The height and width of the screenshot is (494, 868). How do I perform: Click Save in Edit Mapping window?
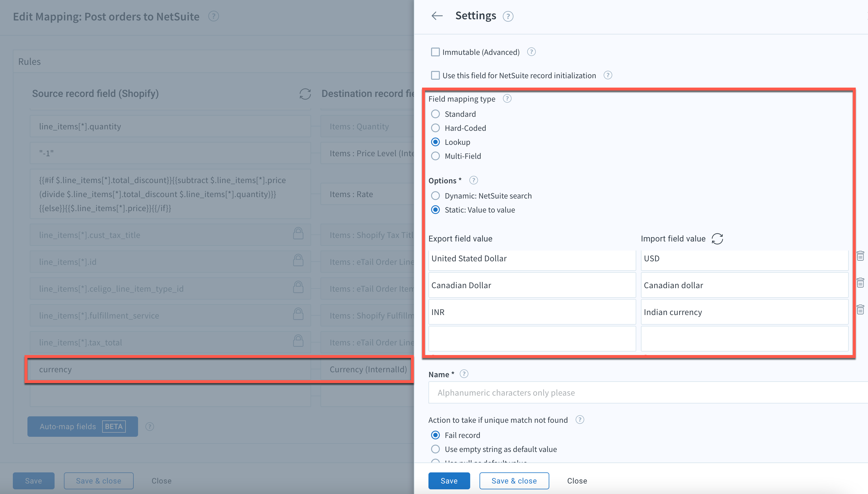pyautogui.click(x=34, y=481)
